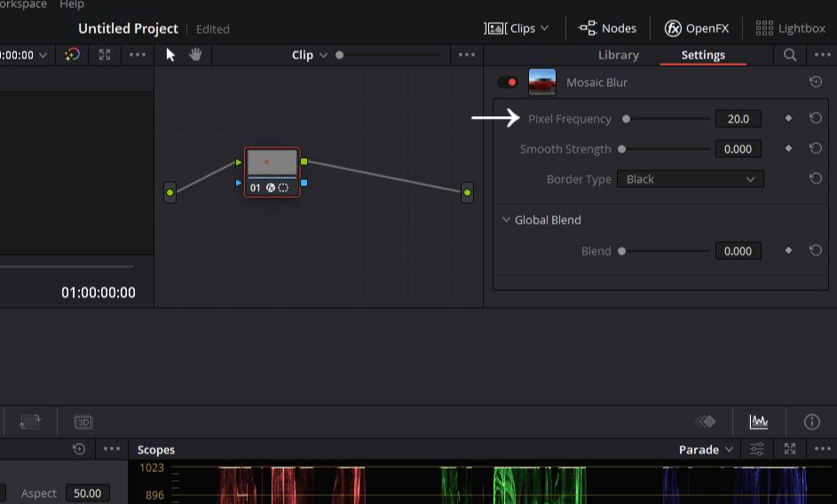
Task: Reset the Blend parameter
Action: 815,250
